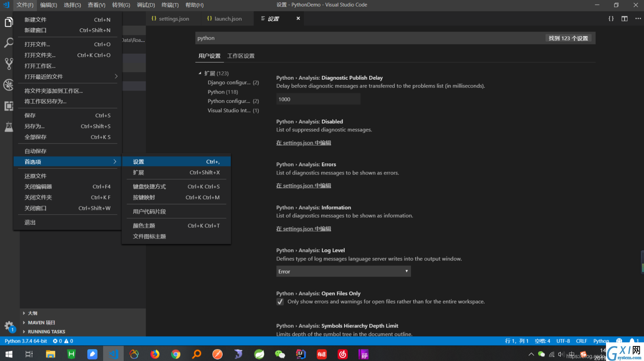The height and width of the screenshot is (361, 644).
Task: Click the UTF-8 encoding in status bar
Action: pos(563,341)
